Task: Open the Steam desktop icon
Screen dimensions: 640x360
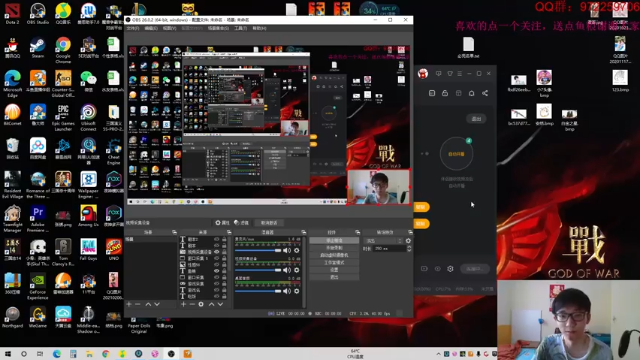Action: tap(38, 47)
